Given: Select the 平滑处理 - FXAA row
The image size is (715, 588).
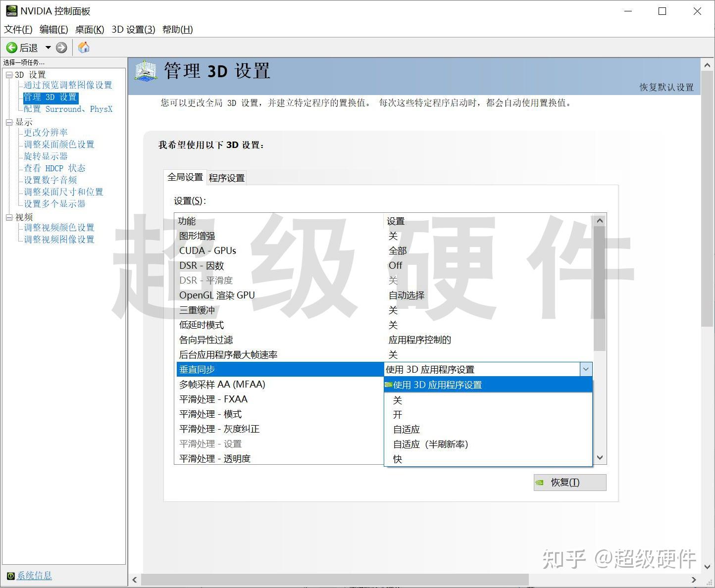Looking at the screenshot, I should pyautogui.click(x=280, y=399).
